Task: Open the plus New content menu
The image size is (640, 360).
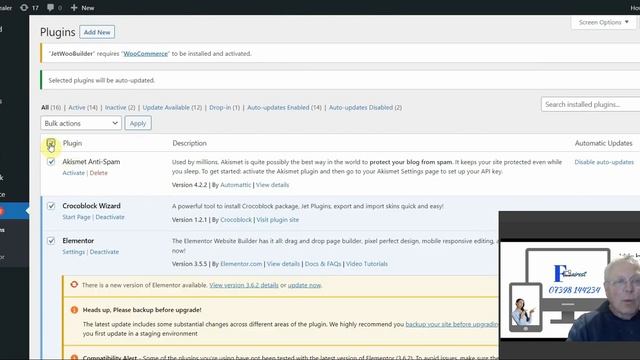Action: point(82,7)
